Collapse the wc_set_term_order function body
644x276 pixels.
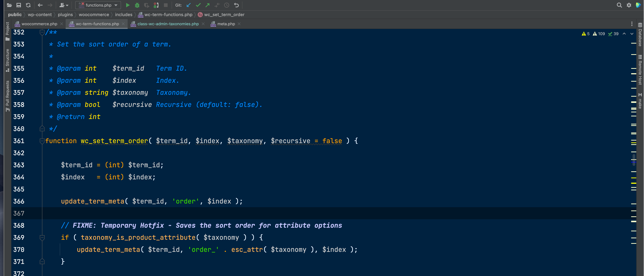coord(42,141)
